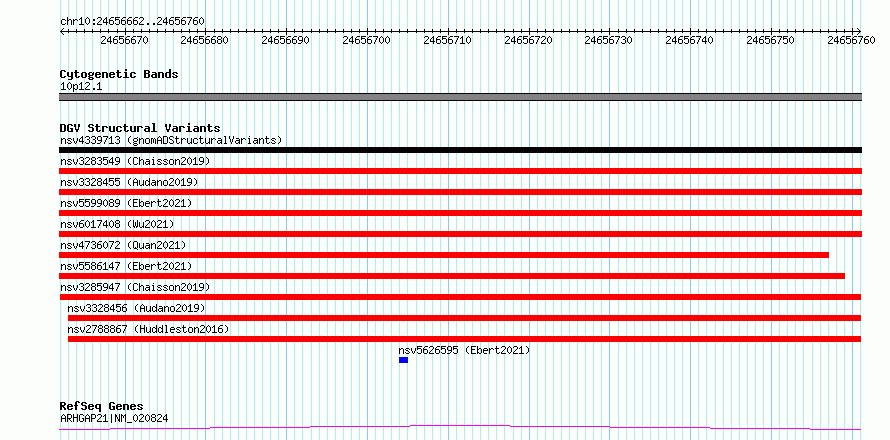The image size is (890, 440).
Task: Select the 10p12.1 band label
Action: (81, 87)
